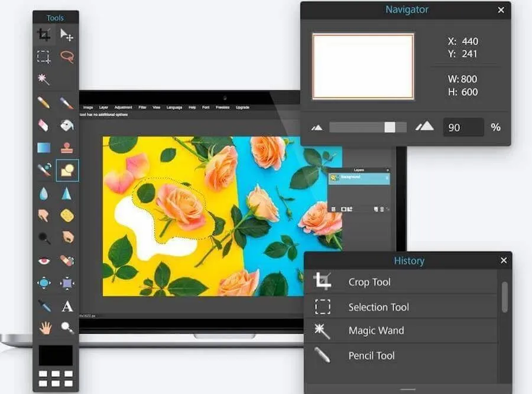
Task: Activate the Magic Wand tool in Tools
Action: tap(44, 79)
